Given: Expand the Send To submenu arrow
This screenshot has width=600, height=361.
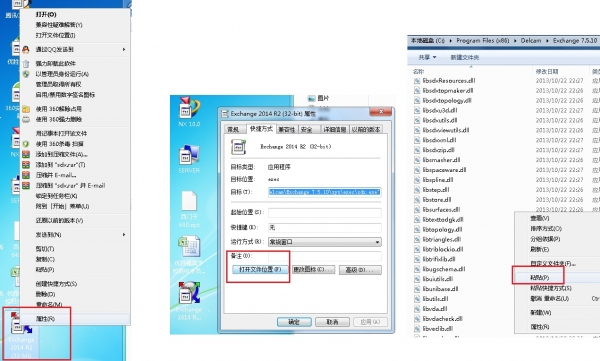Looking at the screenshot, I should coord(124,235).
